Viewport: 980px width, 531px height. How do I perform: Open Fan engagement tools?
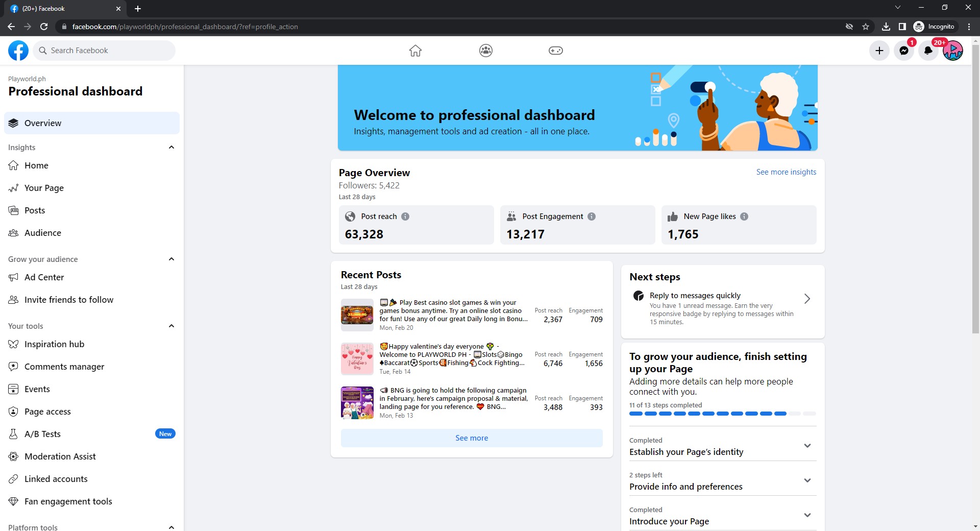pos(92,501)
